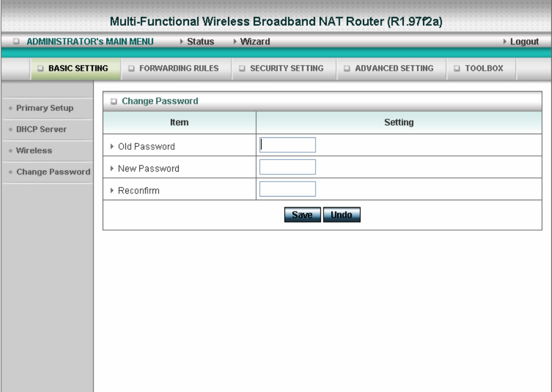This screenshot has height=392, width=552.
Task: Click the bullet beside Wireless
Action: pyautogui.click(x=11, y=150)
